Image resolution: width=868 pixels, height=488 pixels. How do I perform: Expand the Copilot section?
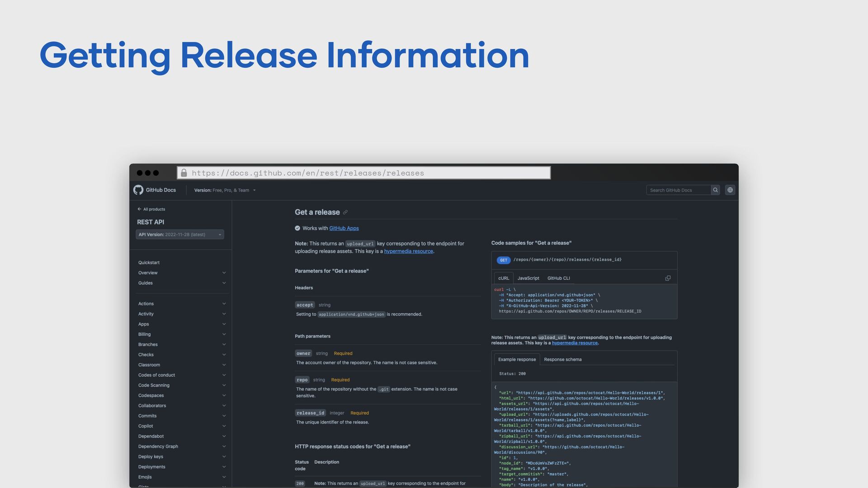point(182,426)
